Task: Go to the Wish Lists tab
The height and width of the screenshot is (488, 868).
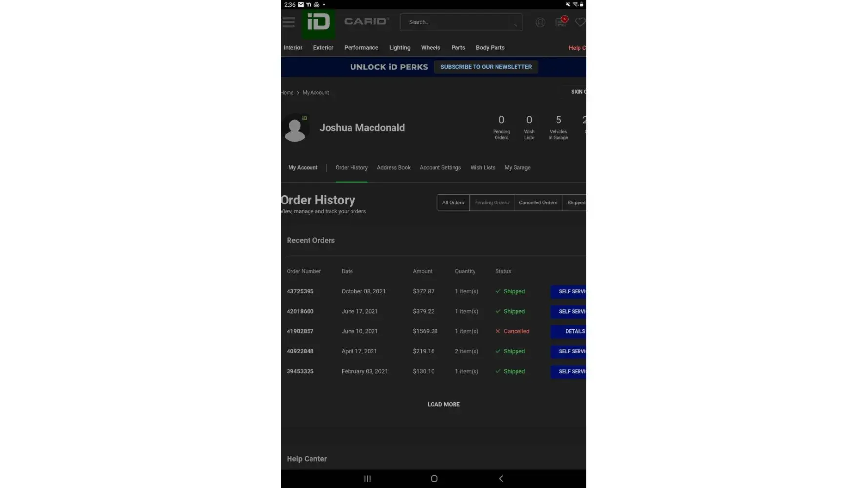Action: [483, 168]
